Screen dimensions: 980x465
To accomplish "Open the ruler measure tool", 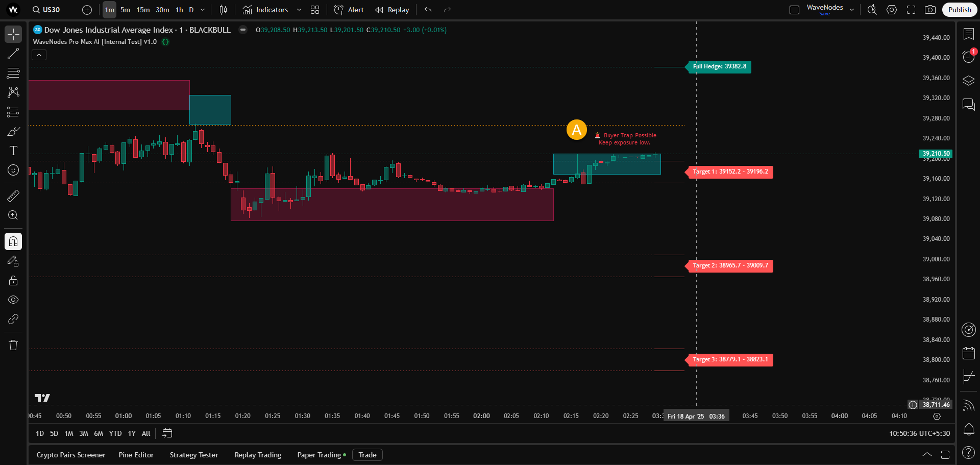I will pos(13,195).
